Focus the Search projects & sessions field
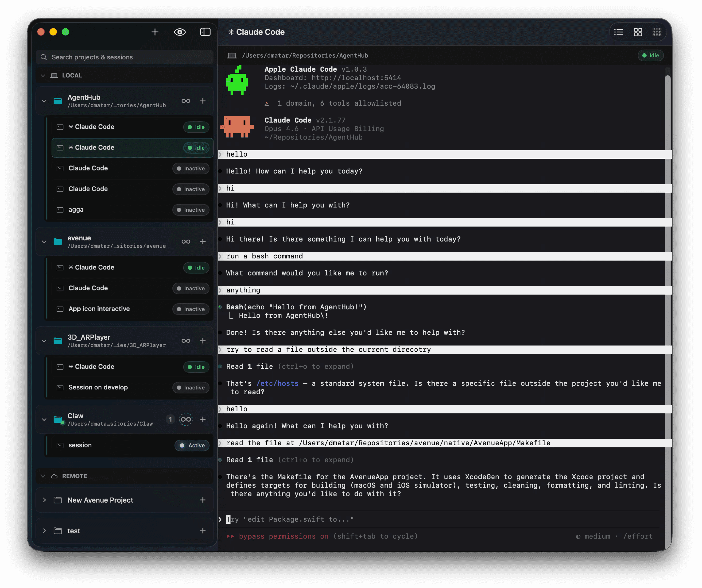Viewport: 702px width, 588px height. [124, 57]
